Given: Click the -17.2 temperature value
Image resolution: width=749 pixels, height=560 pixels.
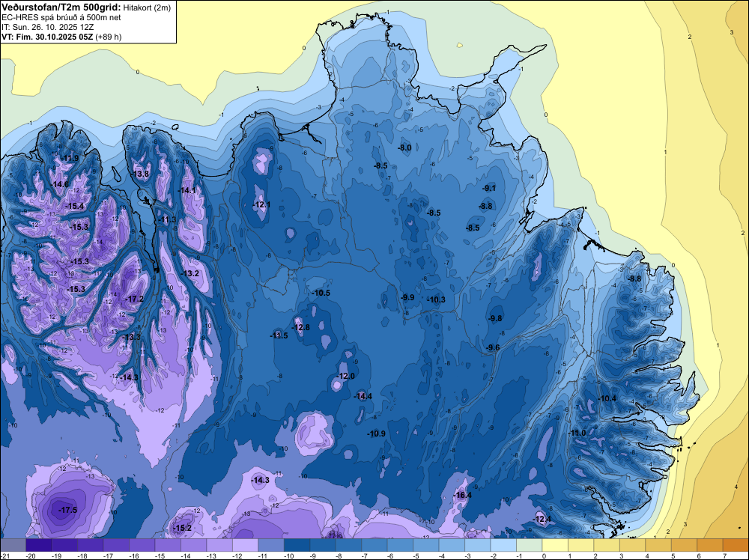Looking at the screenshot, I should [x=134, y=299].
